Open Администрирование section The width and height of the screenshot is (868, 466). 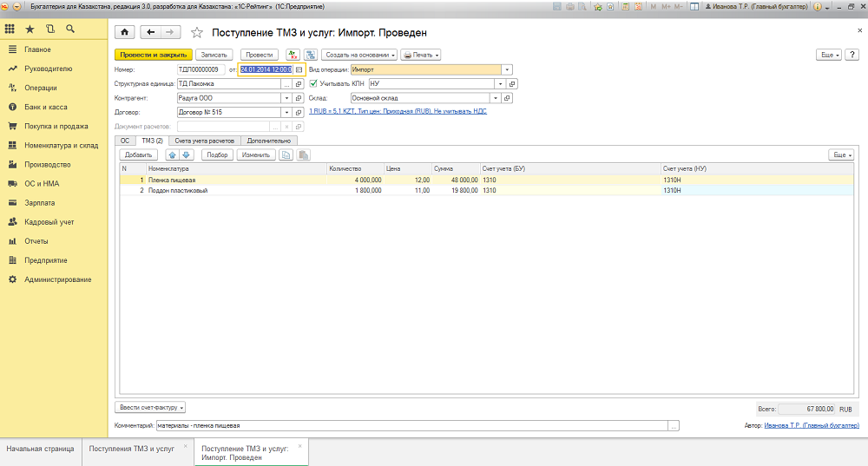tap(57, 279)
